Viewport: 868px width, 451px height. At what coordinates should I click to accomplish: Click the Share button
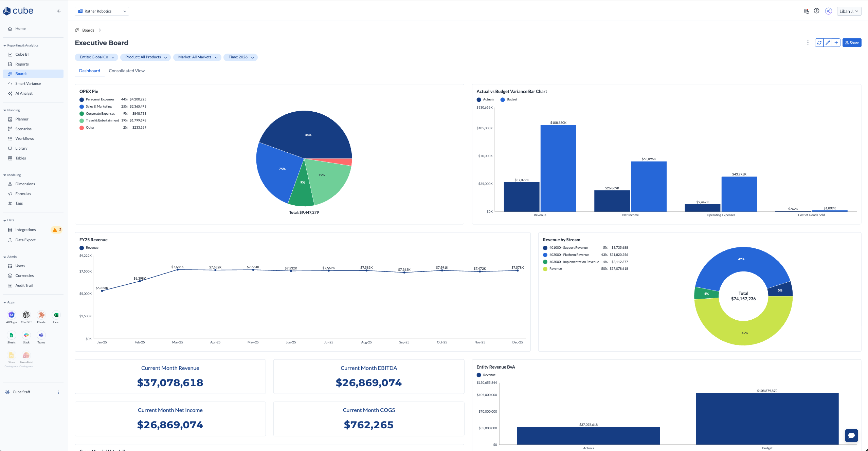click(x=852, y=43)
